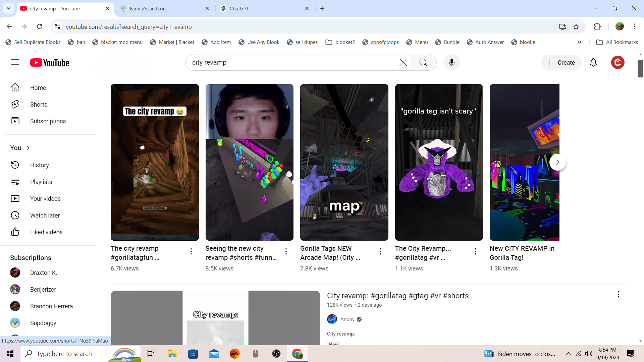Open Shorts from the sidebar
The image size is (644, 362).
tap(39, 104)
